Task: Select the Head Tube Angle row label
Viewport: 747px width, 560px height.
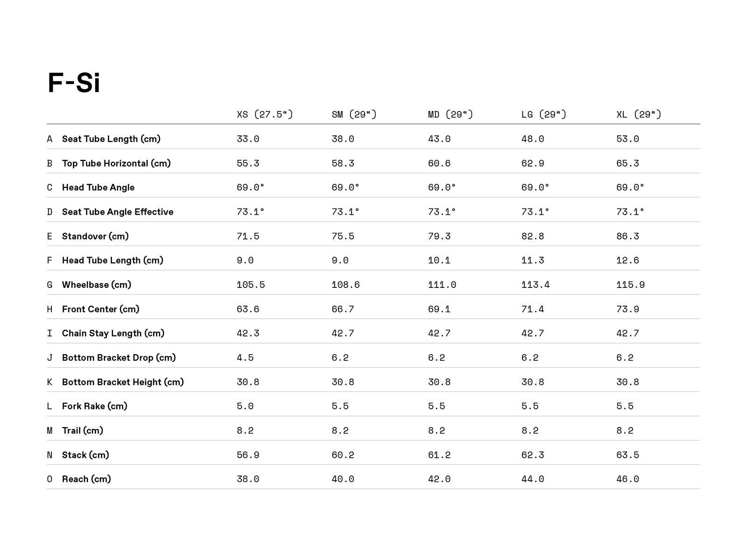Action: pyautogui.click(x=98, y=188)
